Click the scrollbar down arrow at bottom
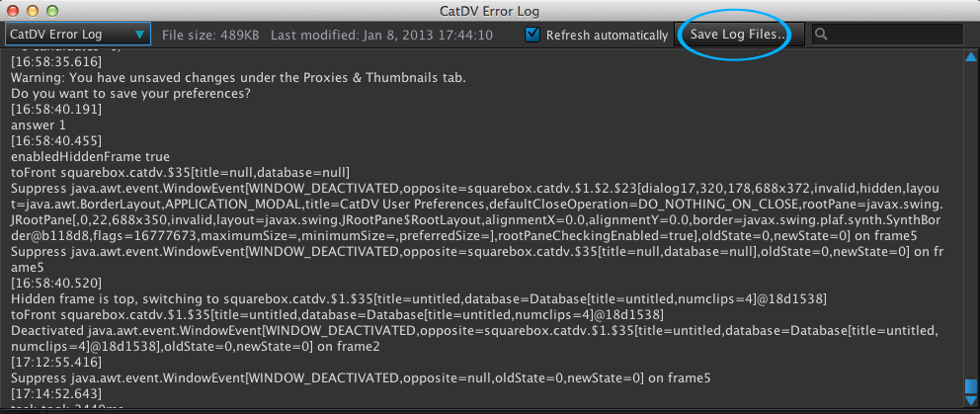This screenshot has width=980, height=414. click(970, 405)
